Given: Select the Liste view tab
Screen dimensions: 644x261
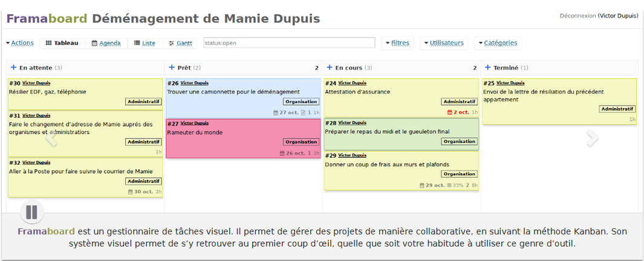Looking at the screenshot, I should coord(145,43).
